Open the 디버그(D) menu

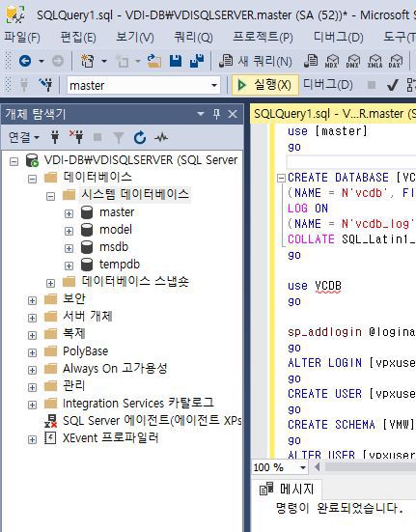pyautogui.click(x=338, y=37)
